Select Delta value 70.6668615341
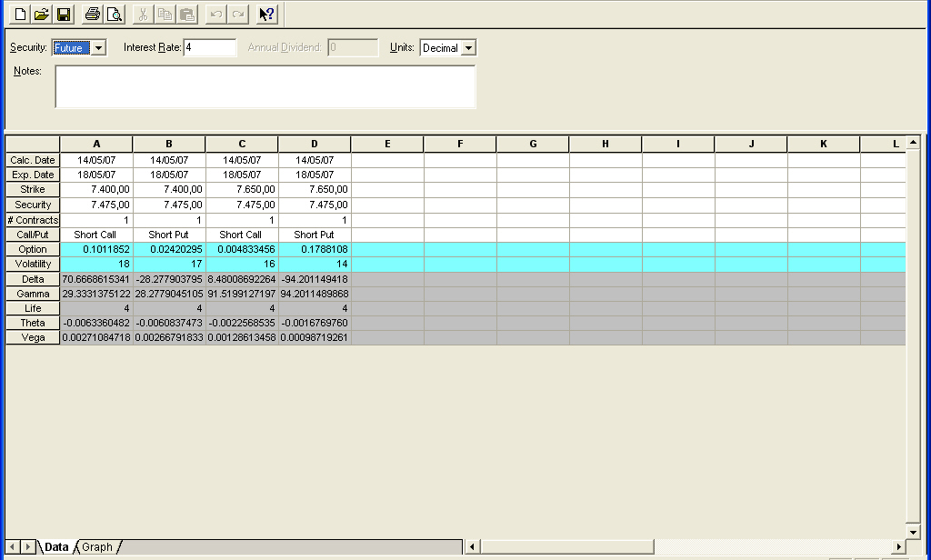This screenshot has width=931, height=560. 96,279
